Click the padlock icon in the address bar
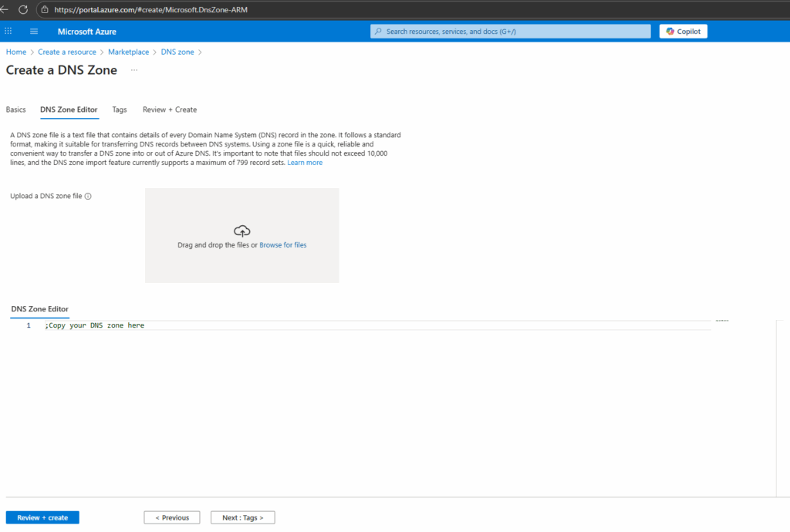The width and height of the screenshot is (790, 532). tap(45, 10)
